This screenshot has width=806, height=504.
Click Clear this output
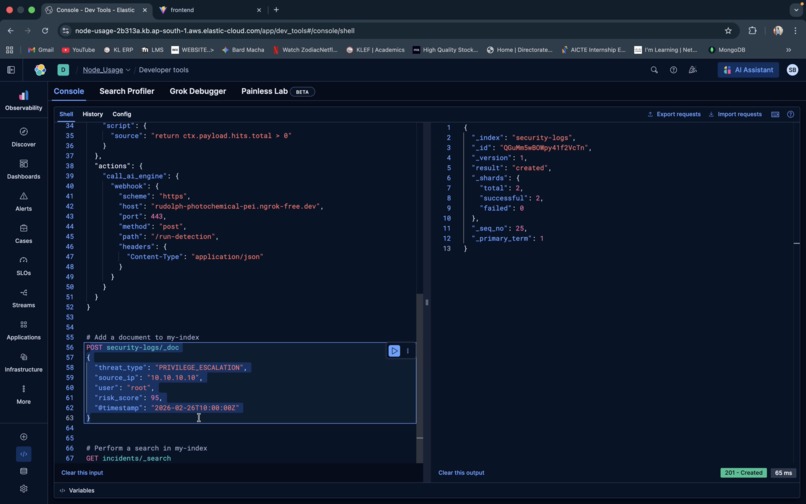[x=461, y=473]
